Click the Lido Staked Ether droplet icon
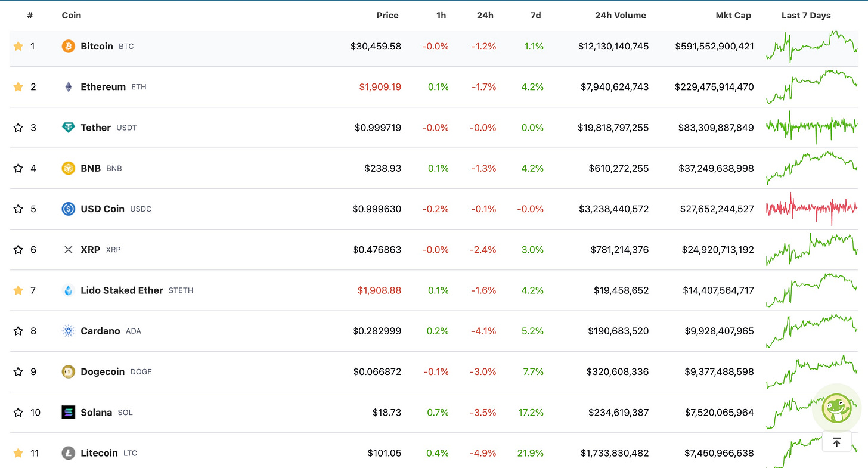The image size is (868, 468). tap(69, 290)
